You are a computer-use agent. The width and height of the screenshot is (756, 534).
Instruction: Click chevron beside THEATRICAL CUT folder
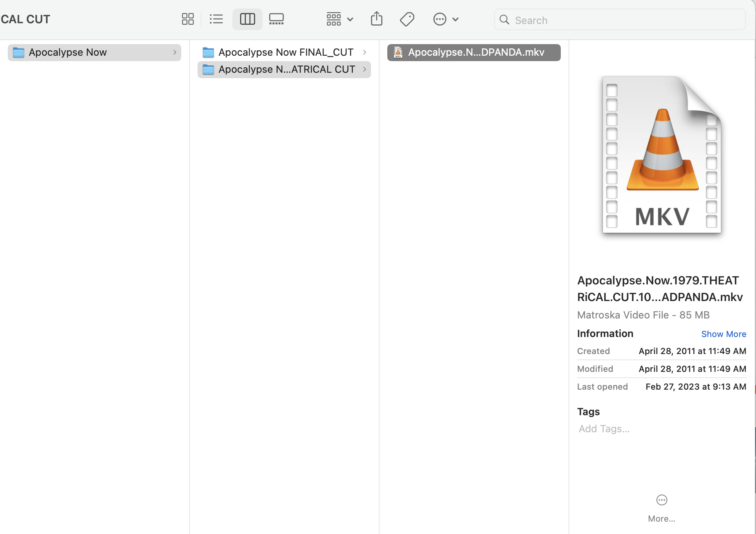coord(364,69)
